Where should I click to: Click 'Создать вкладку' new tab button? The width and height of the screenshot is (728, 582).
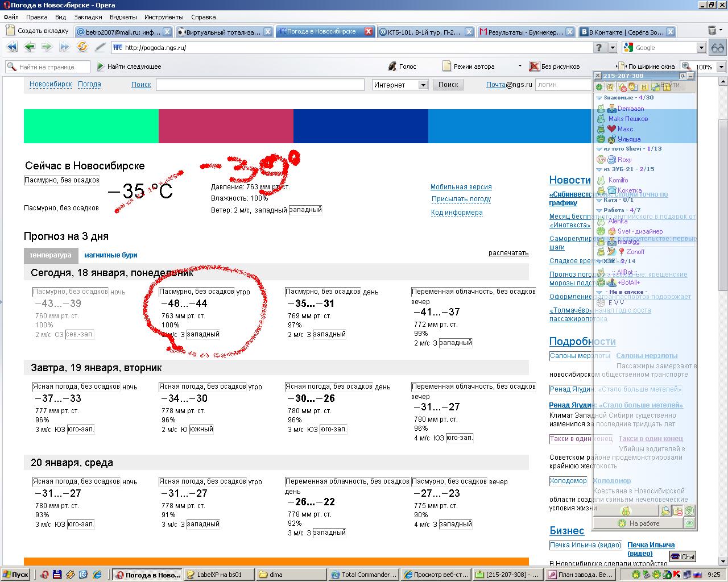[x=38, y=31]
